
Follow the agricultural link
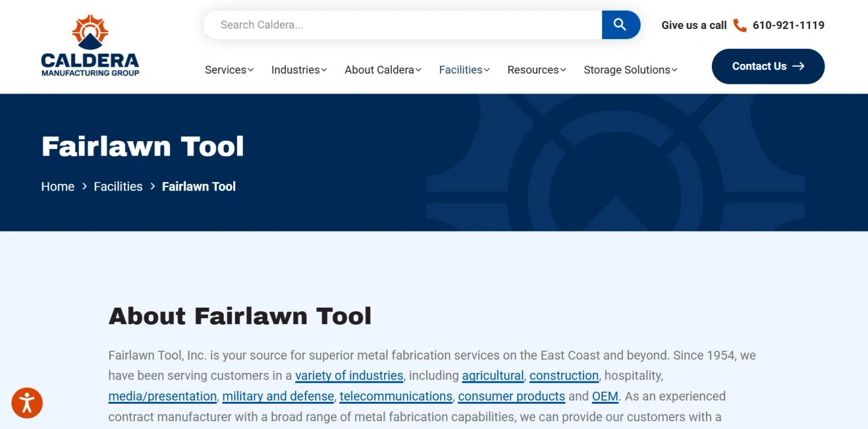pos(493,375)
